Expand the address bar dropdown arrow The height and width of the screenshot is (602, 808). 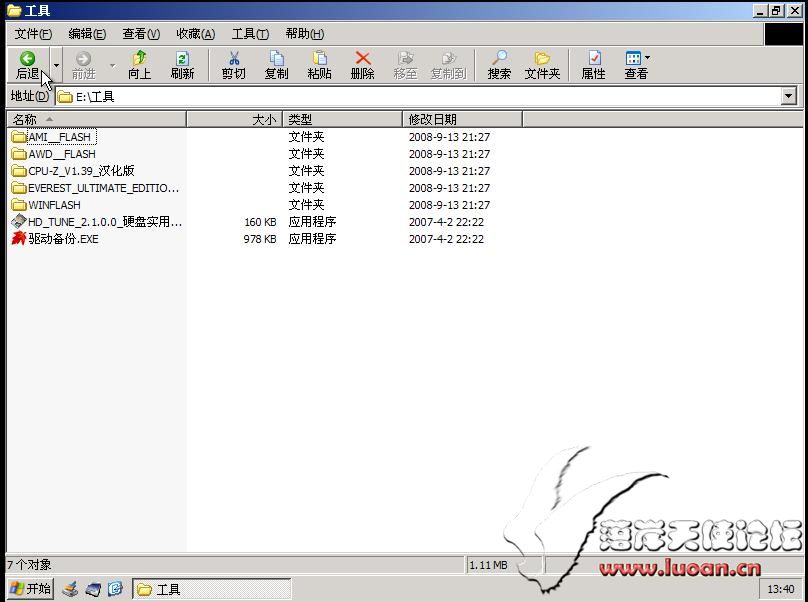tap(788, 96)
